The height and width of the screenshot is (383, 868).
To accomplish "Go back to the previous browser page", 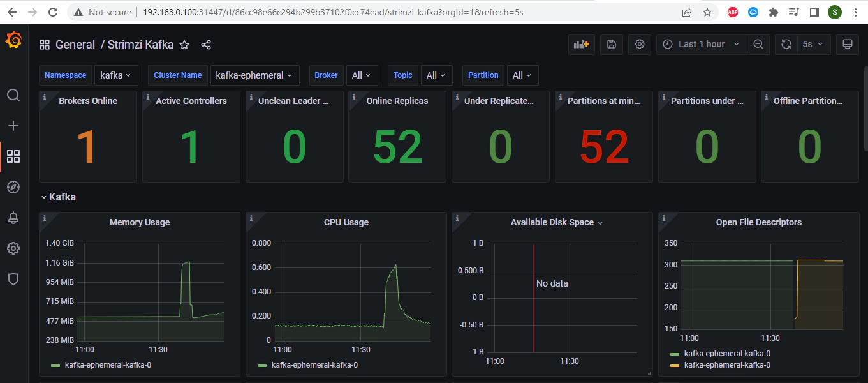I will pos(12,12).
